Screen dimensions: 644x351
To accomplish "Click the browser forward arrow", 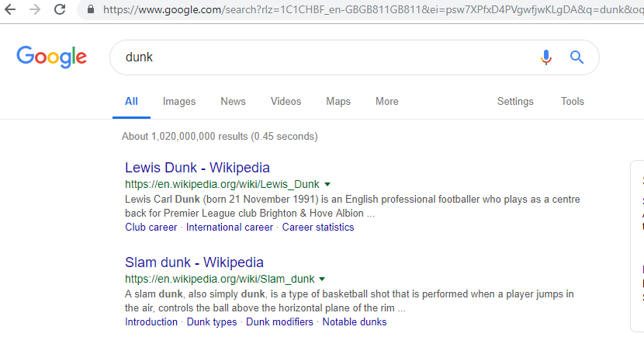I will (36, 9).
